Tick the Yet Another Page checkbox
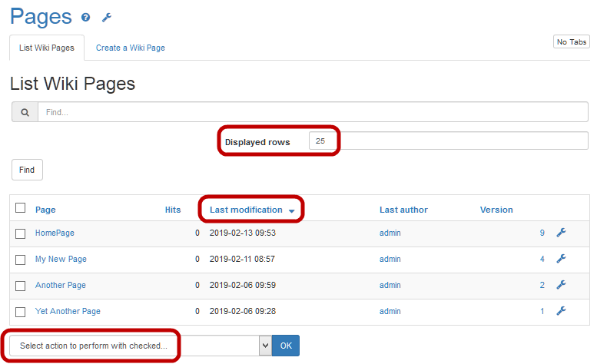The width and height of the screenshot is (597, 364). (21, 312)
